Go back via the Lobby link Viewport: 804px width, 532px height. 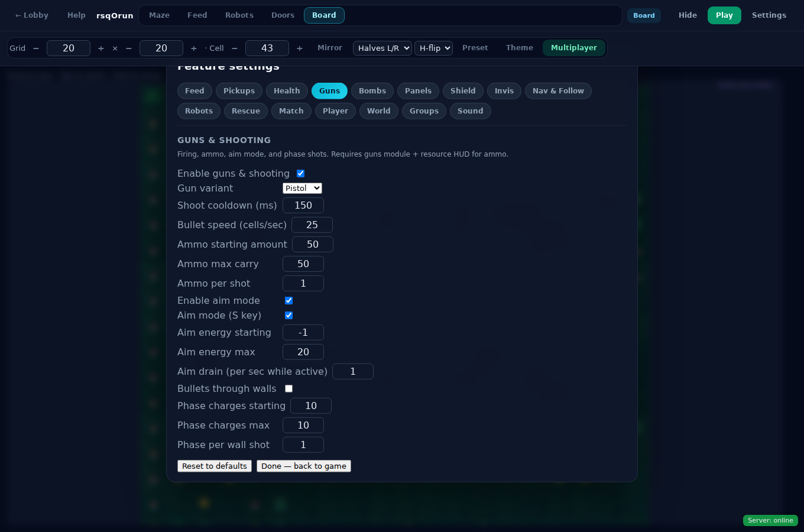(x=32, y=15)
